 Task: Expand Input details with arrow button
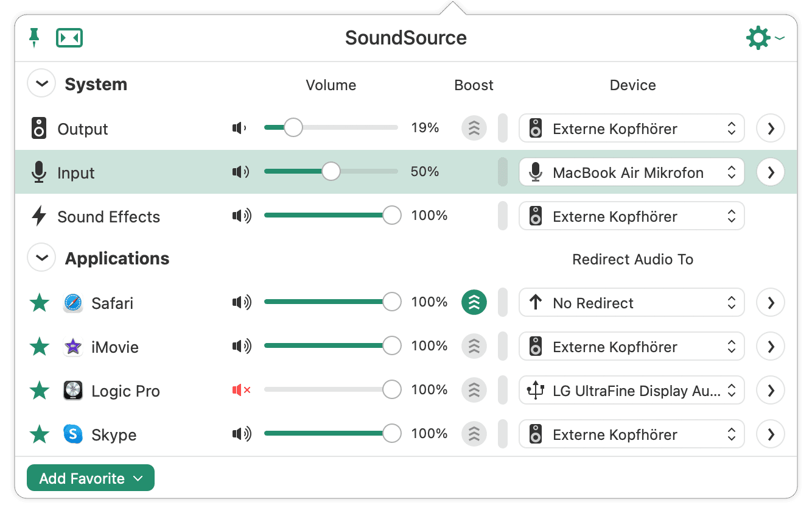click(771, 172)
